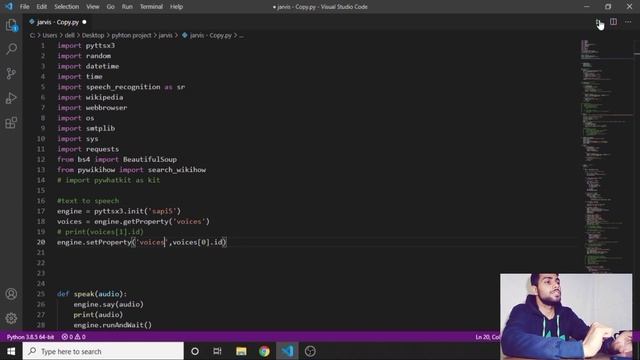Open the Selection menu
Screen dimensions: 640x360
tap(67, 7)
